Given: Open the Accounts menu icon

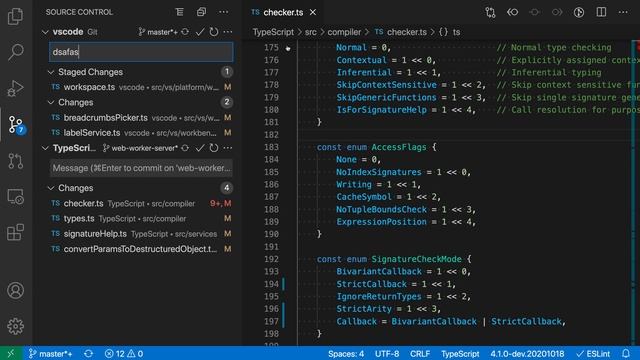Looking at the screenshot, I should [15, 290].
